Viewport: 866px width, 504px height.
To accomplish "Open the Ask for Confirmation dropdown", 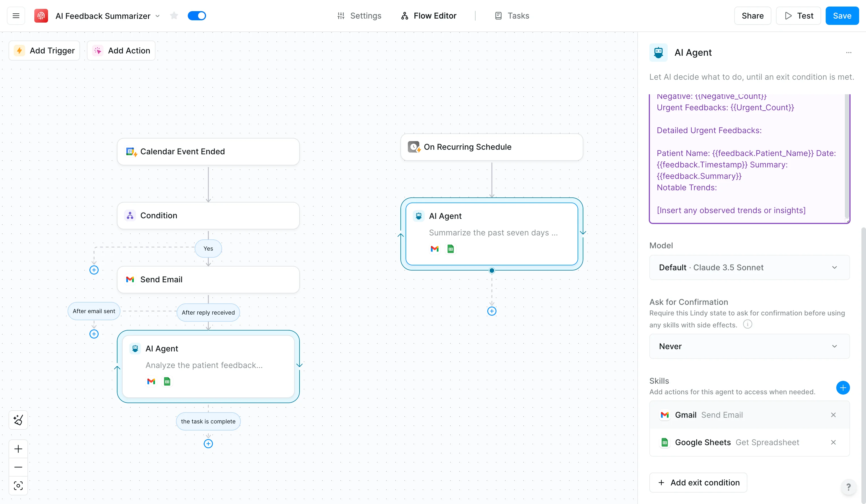I will click(x=749, y=346).
